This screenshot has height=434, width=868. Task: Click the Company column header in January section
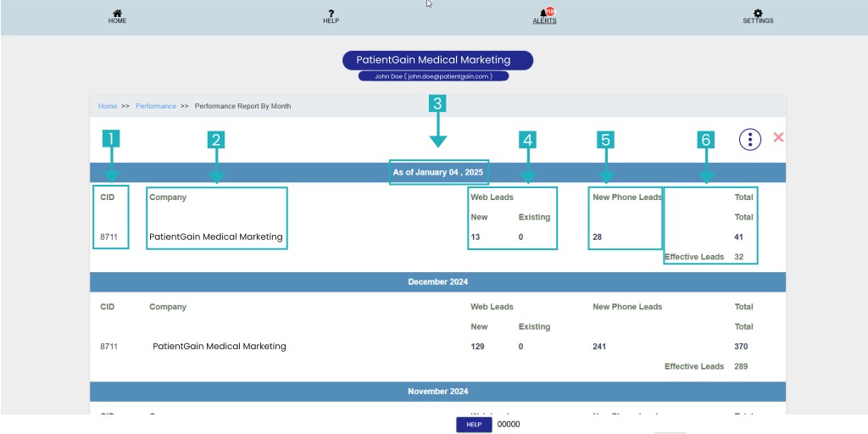168,198
